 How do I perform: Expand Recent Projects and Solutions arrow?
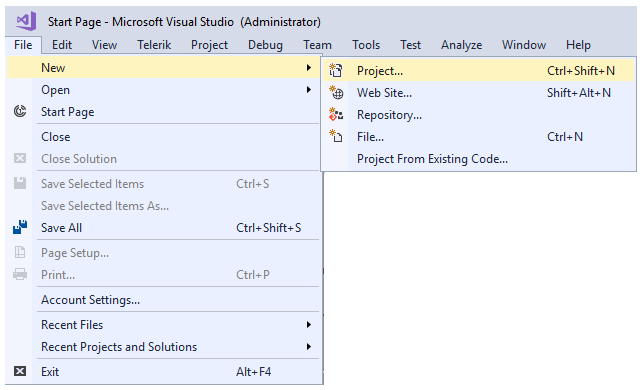tap(308, 346)
